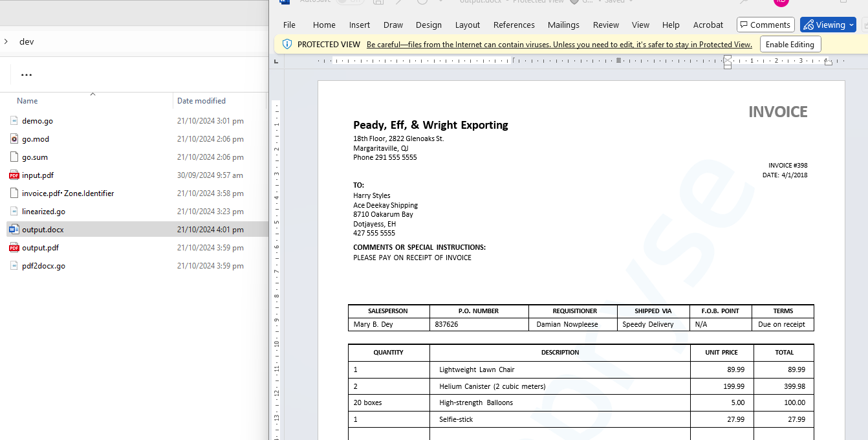Click the Word icon beside output.docx
Viewport: 868px width, 440px height.
tap(14, 229)
